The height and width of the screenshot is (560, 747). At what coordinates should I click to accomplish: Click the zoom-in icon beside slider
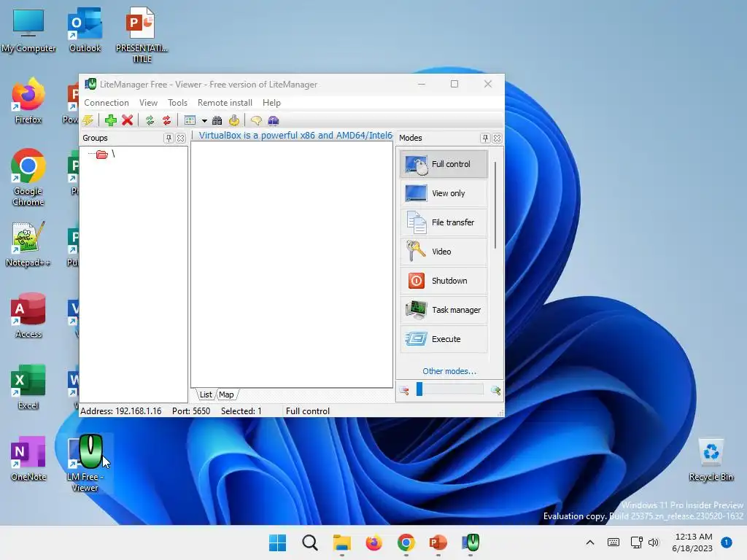point(496,391)
